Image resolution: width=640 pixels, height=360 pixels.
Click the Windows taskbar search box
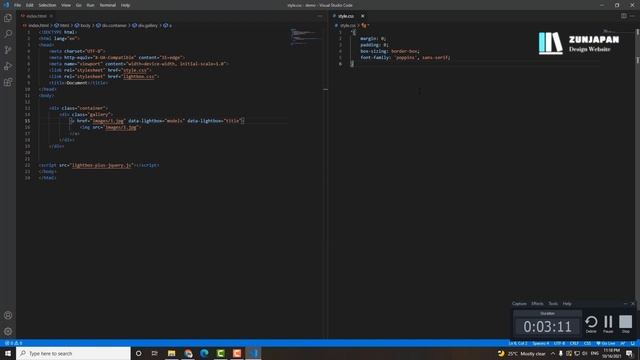coord(73,353)
